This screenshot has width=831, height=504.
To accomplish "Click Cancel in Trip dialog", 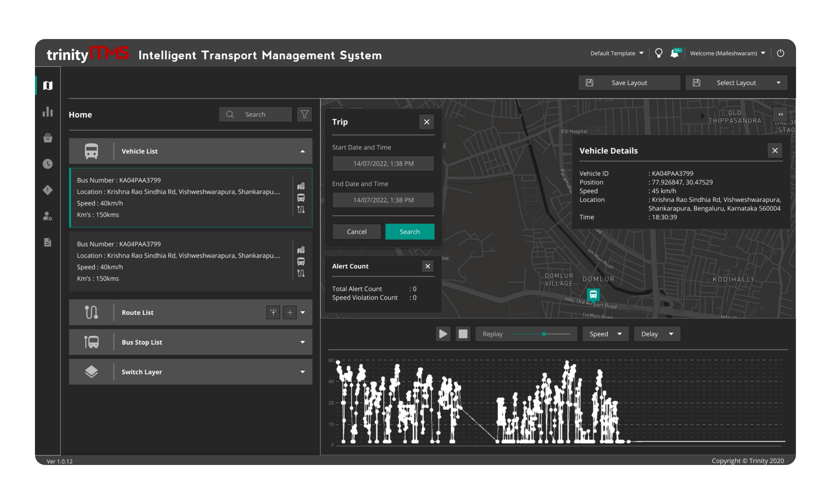I will pyautogui.click(x=357, y=232).
